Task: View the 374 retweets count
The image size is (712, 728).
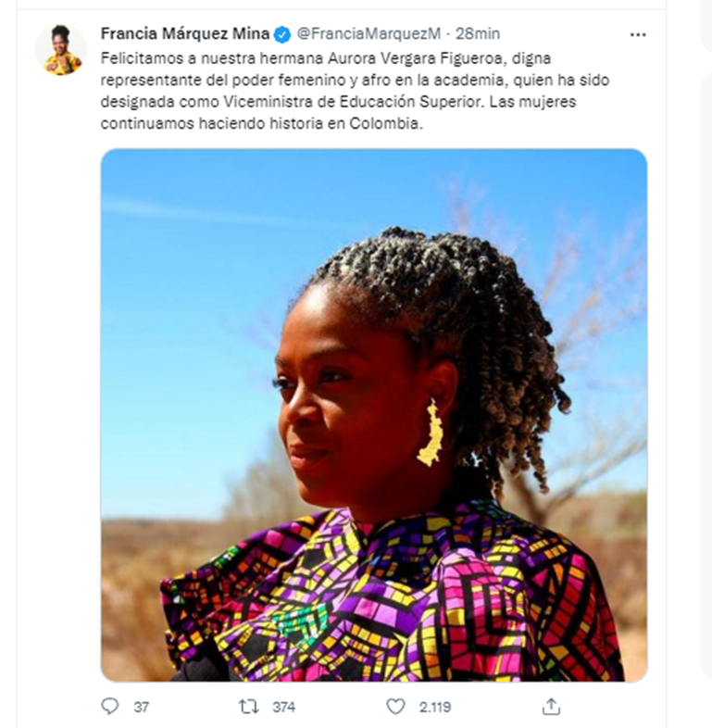Action: (283, 707)
